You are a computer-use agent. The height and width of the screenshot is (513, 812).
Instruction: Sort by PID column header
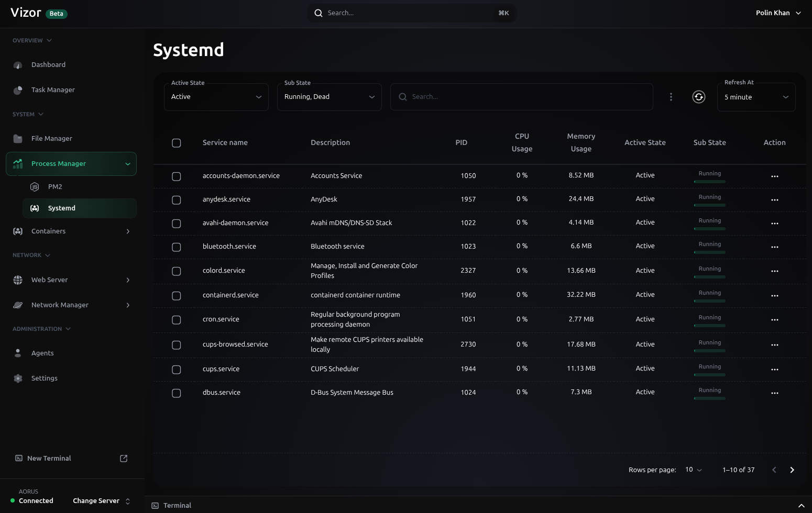click(x=461, y=143)
